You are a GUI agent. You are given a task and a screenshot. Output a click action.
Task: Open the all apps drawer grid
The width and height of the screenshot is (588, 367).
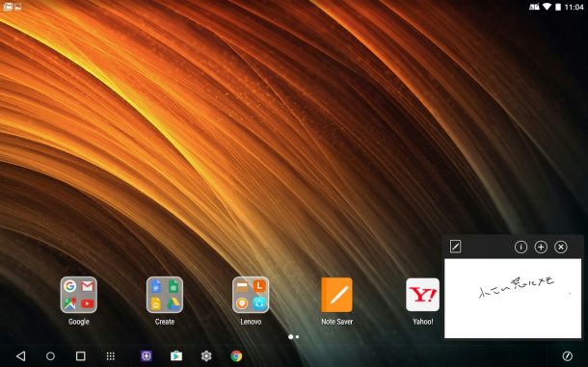[110, 356]
